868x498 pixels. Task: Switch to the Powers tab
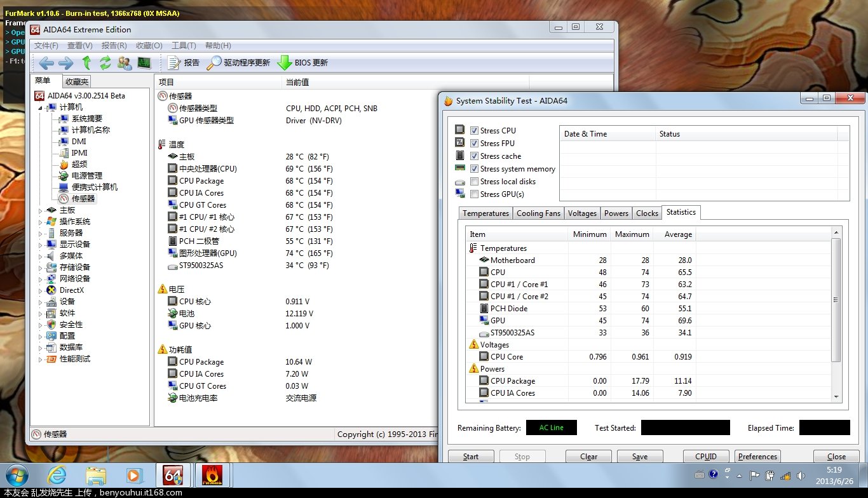(616, 213)
